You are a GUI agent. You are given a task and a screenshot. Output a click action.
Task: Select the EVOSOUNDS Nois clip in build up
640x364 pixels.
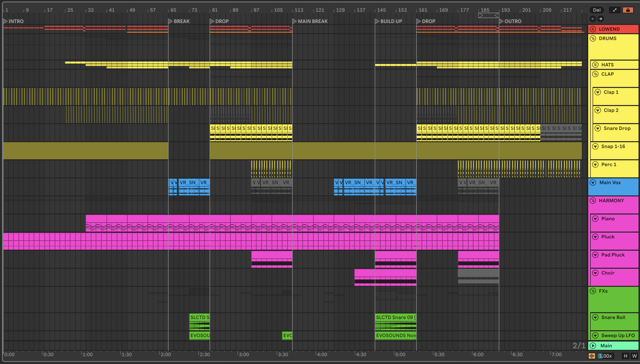(x=395, y=335)
